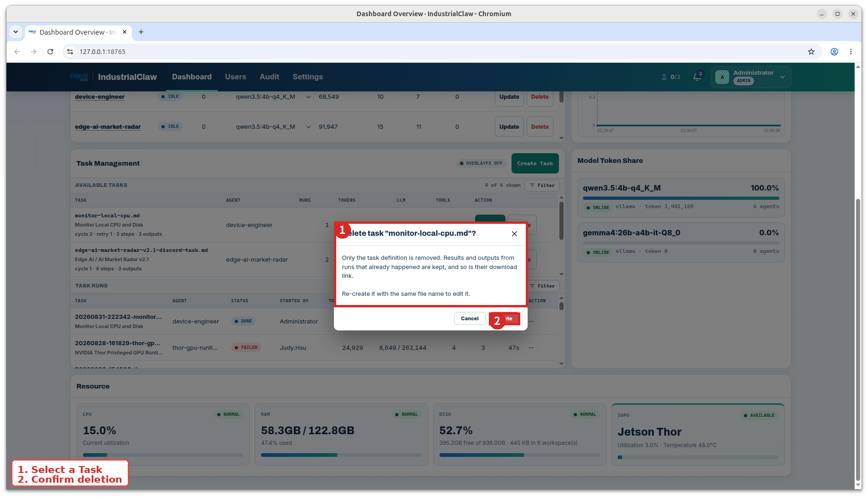
Task: Cancel the task deletion
Action: pos(470,318)
